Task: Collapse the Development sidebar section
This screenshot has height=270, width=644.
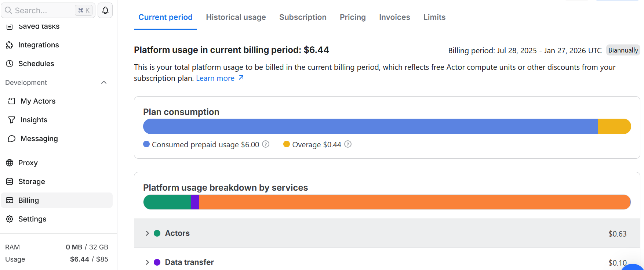Action: point(104,83)
